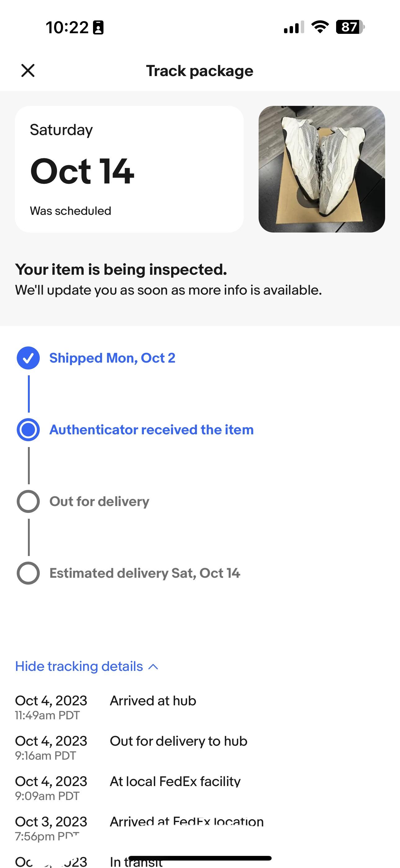Select the Shipped Mon, Oct 2 milestone
The height and width of the screenshot is (868, 400).
(113, 358)
